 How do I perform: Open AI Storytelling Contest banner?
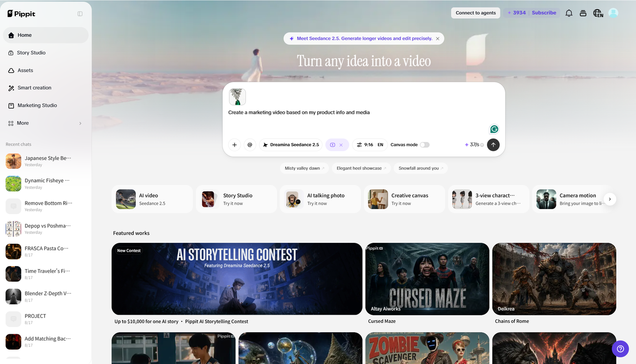pyautogui.click(x=237, y=279)
